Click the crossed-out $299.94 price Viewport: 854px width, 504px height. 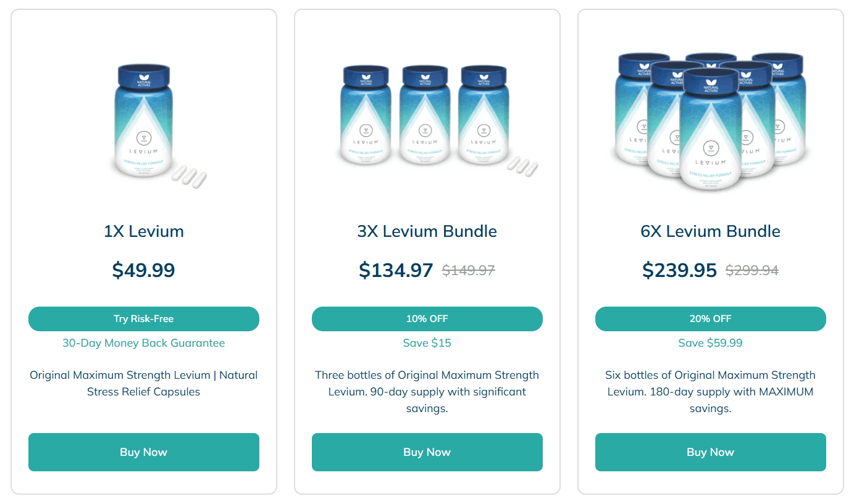pos(751,270)
